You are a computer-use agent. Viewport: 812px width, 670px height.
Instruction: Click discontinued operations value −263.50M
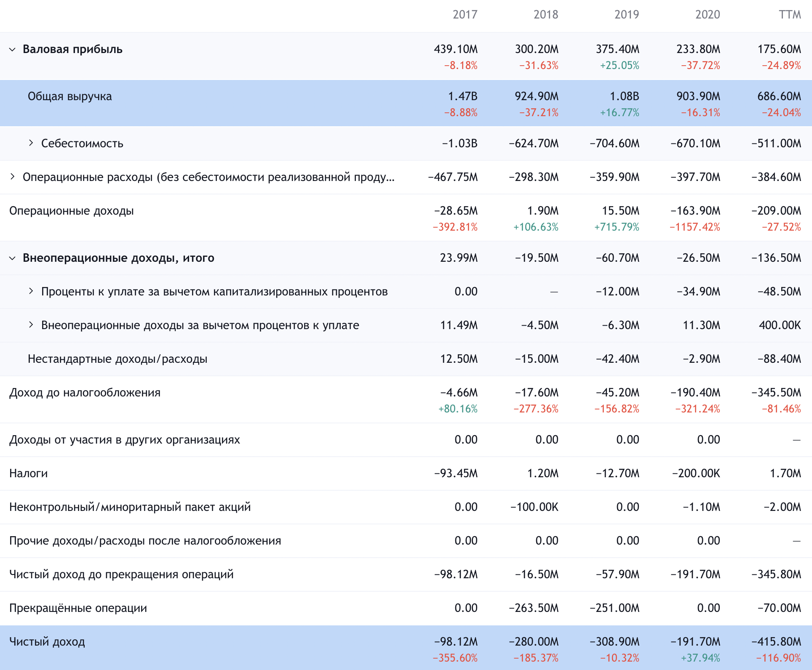tap(534, 608)
